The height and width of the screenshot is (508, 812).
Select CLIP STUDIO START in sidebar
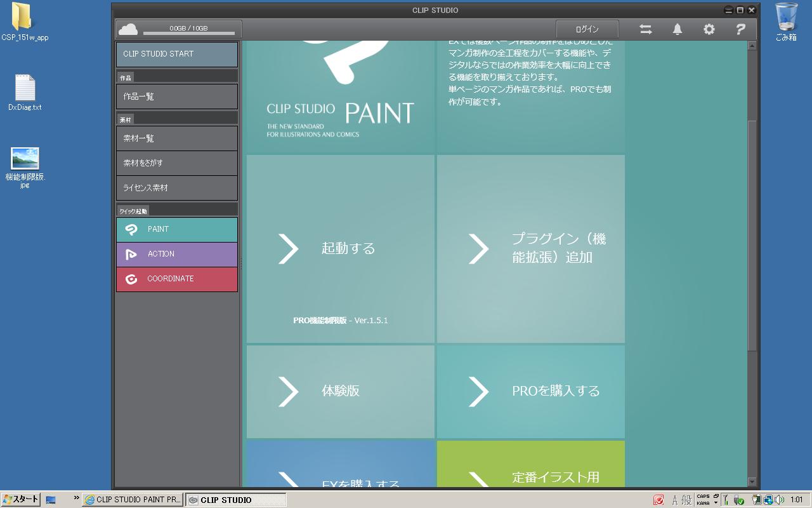coord(177,54)
